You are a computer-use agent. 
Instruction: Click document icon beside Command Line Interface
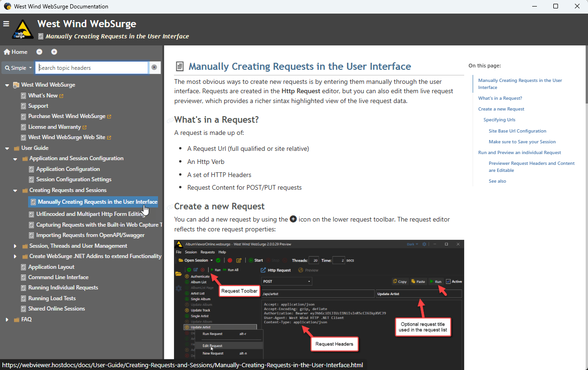(x=23, y=277)
